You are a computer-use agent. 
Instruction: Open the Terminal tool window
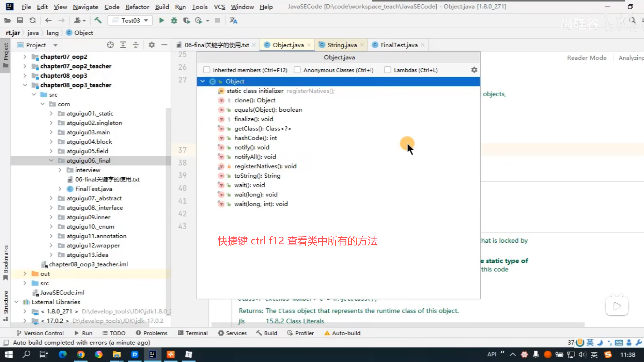193,333
